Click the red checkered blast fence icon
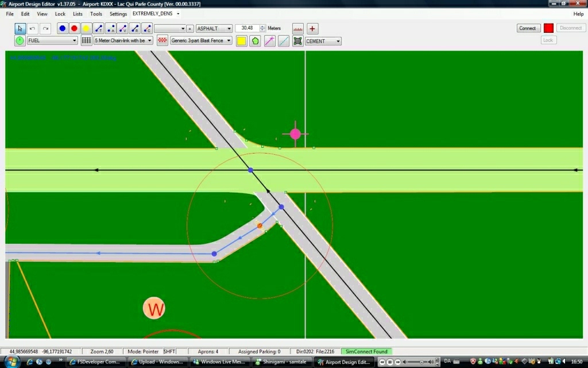This screenshot has height=368, width=588. 163,41
